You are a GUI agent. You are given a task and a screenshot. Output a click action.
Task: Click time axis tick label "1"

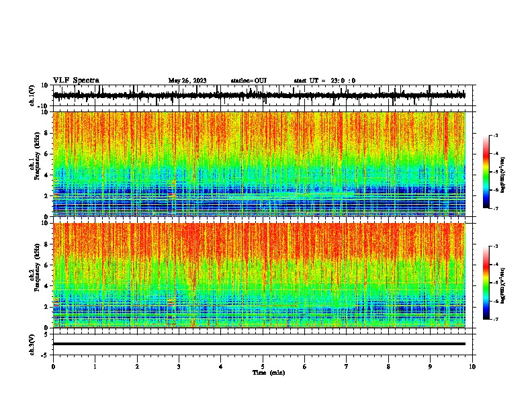point(95,367)
